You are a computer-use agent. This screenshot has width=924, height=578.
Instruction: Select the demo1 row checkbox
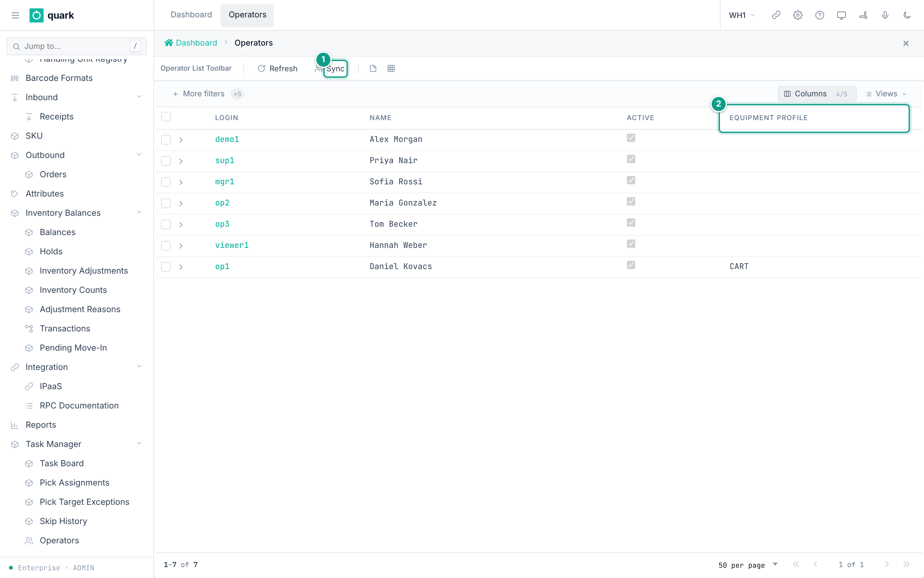coord(166,140)
